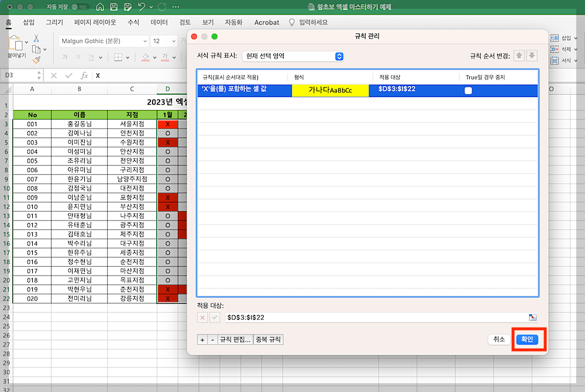This screenshot has width=585, height=392.
Task: Click the Paste clipboard icon
Action: [15, 43]
